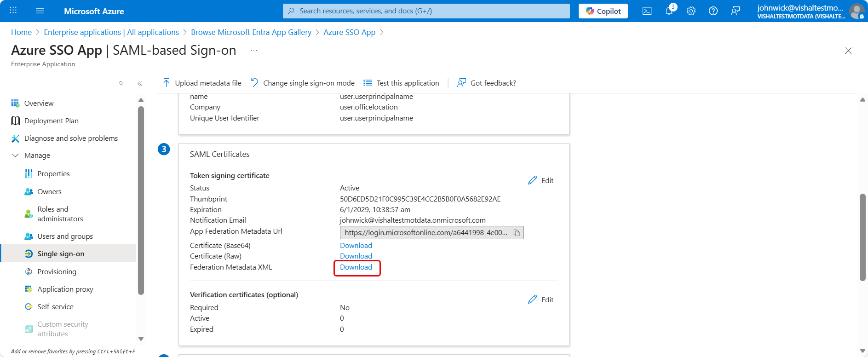Open the more options ellipsis beside title
The width and height of the screenshot is (868, 357).
(254, 51)
